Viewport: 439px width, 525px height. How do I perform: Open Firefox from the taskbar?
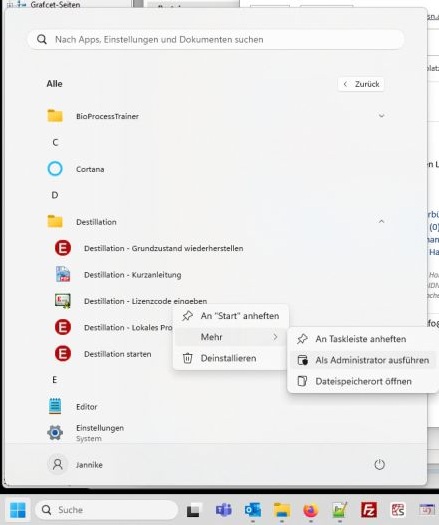tap(311, 510)
